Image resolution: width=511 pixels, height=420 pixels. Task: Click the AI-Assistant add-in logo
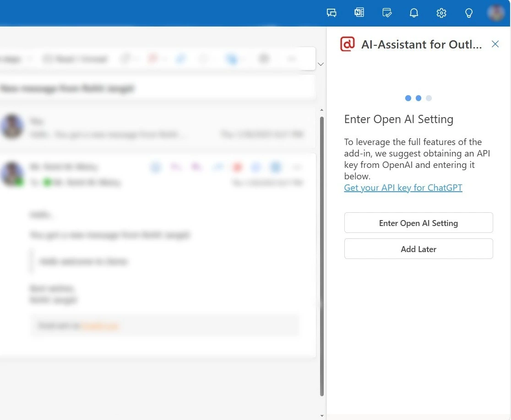click(348, 44)
